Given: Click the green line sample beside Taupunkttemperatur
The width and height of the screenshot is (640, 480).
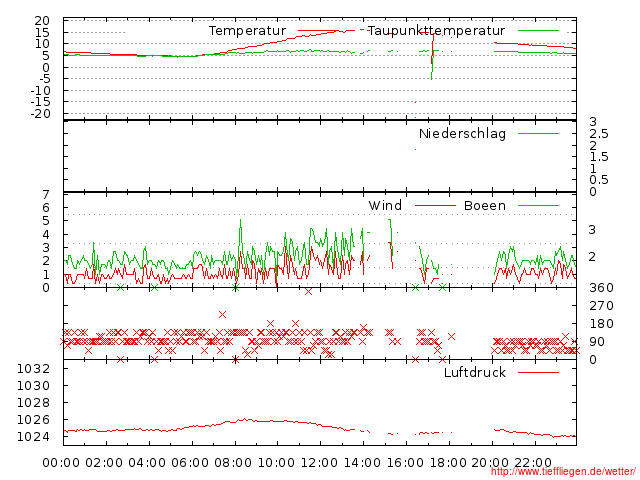Looking at the screenshot, I should [538, 31].
